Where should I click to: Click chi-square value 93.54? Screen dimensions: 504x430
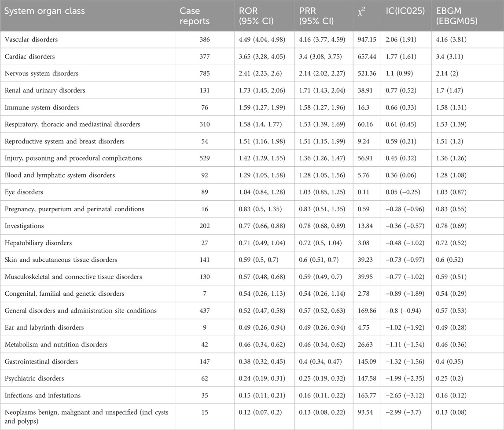click(365, 412)
